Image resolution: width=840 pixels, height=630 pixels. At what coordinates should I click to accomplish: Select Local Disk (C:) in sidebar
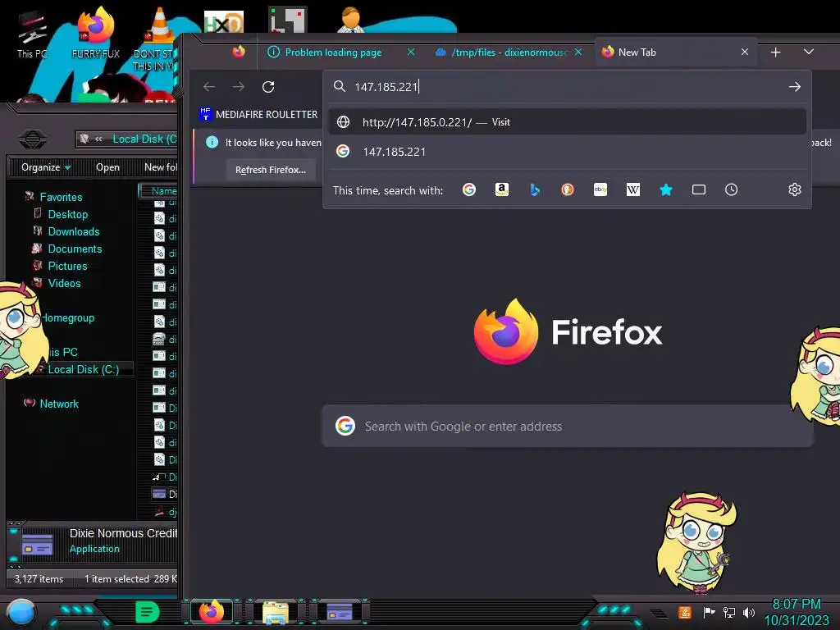(84, 369)
